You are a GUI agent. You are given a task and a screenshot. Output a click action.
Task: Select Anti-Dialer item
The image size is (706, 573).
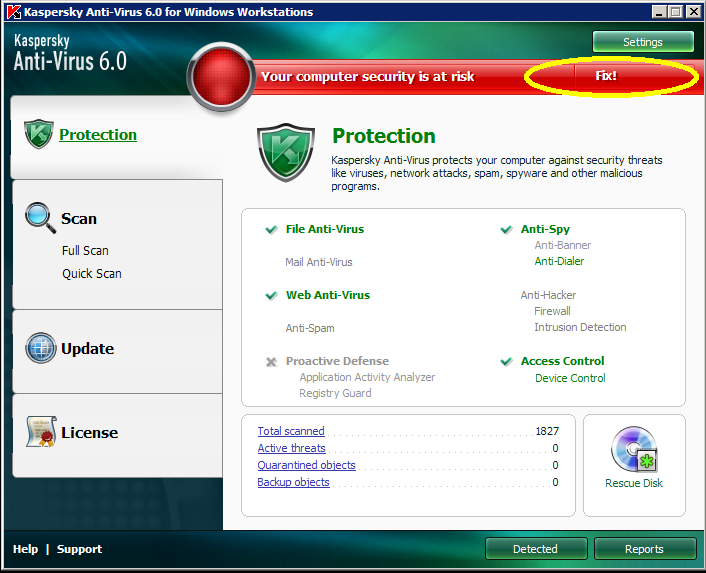point(559,261)
